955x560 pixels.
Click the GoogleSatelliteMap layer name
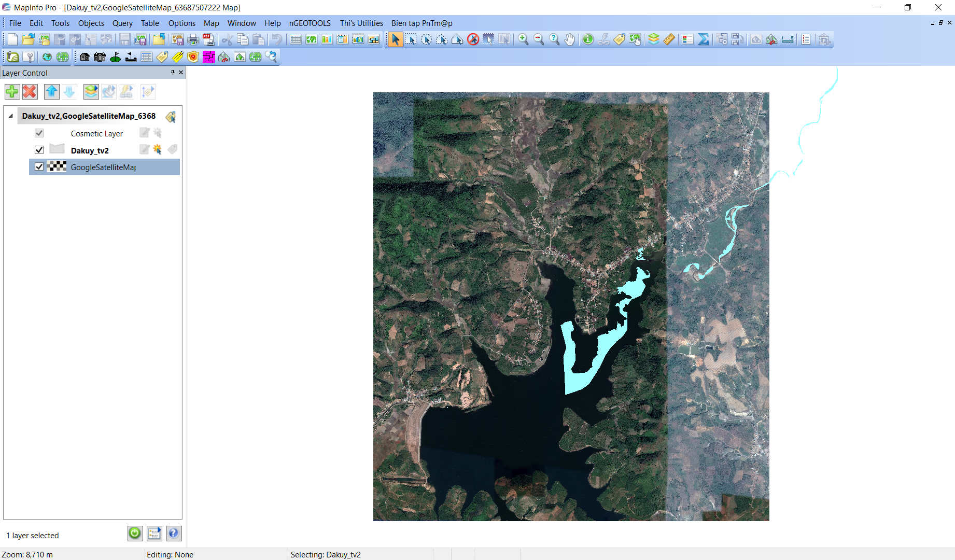pos(103,167)
